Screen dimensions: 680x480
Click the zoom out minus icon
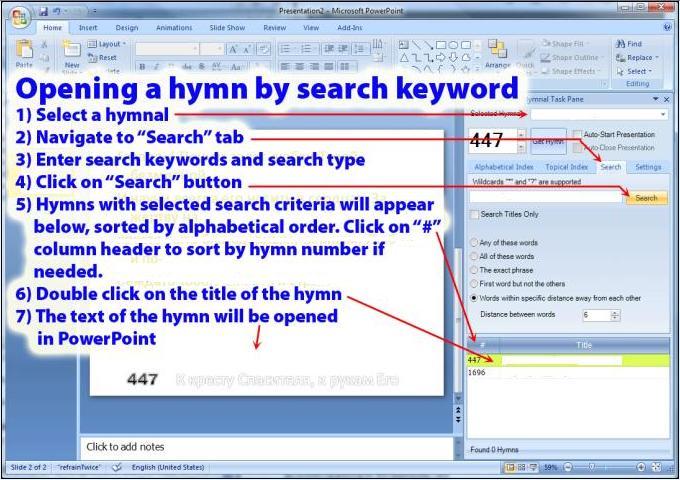click(566, 467)
